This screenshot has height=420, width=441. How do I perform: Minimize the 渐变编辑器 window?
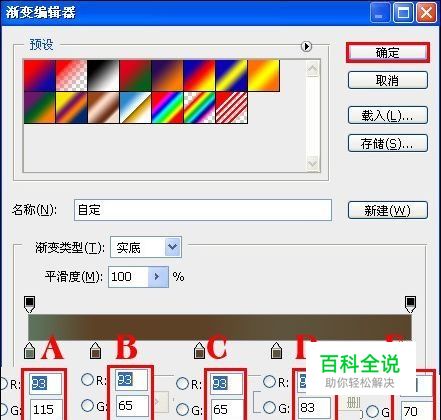click(x=380, y=13)
